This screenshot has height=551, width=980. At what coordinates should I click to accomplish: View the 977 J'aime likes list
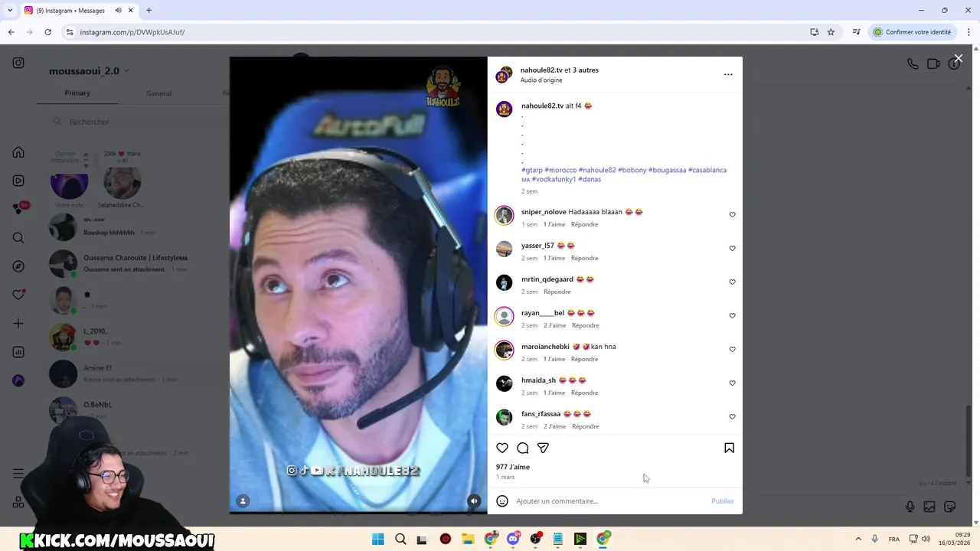513,467
